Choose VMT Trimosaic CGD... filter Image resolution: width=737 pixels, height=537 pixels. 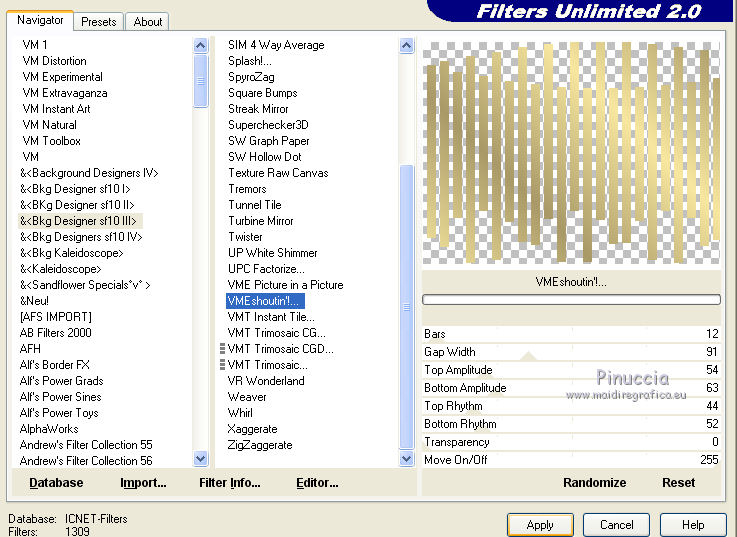coord(281,348)
